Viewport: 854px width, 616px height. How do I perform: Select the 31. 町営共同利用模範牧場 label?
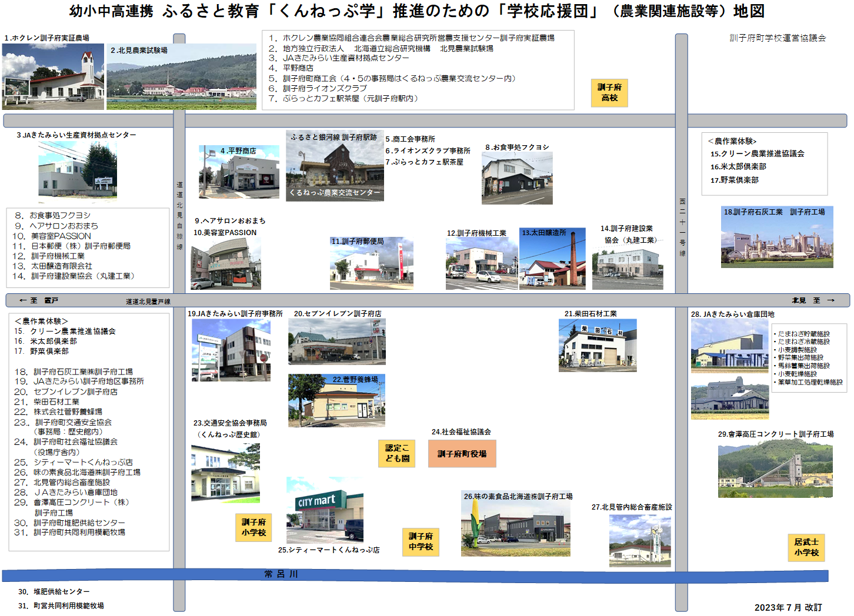point(61,606)
